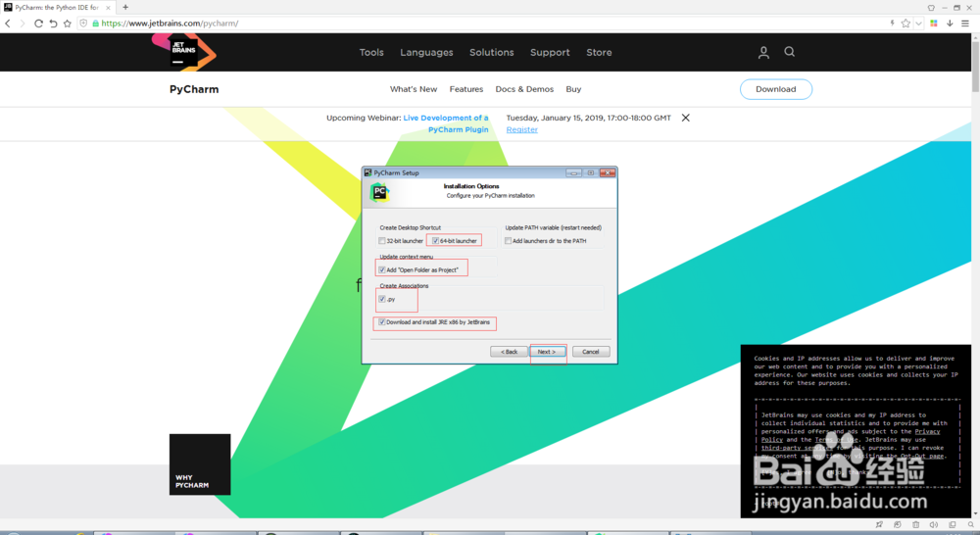Click the PyCharm PC logo in setup dialog
The image size is (980, 535).
[379, 192]
